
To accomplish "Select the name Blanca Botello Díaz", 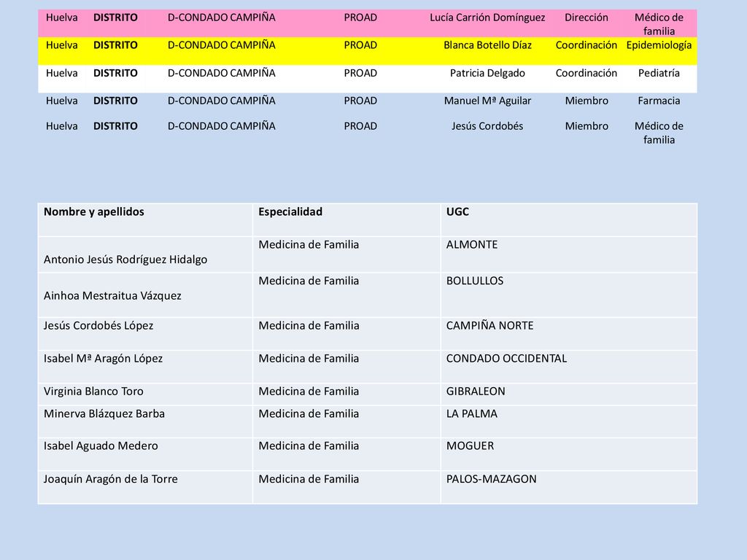I will tap(487, 45).
